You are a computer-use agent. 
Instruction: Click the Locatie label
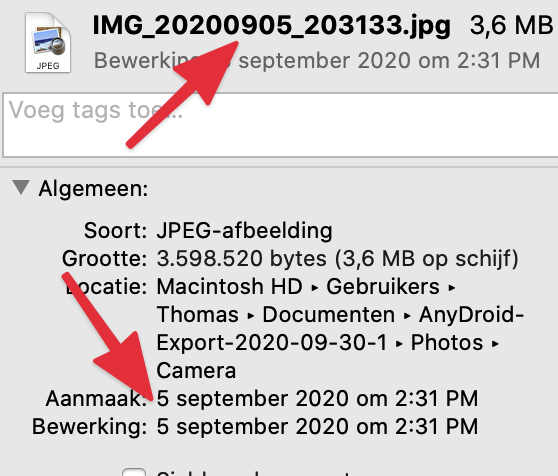[106, 286]
